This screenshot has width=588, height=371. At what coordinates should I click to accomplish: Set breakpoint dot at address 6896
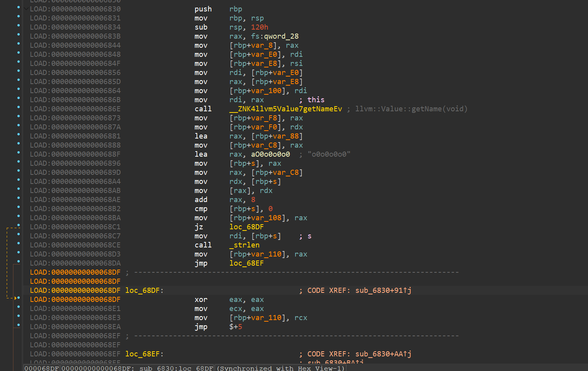[19, 162]
